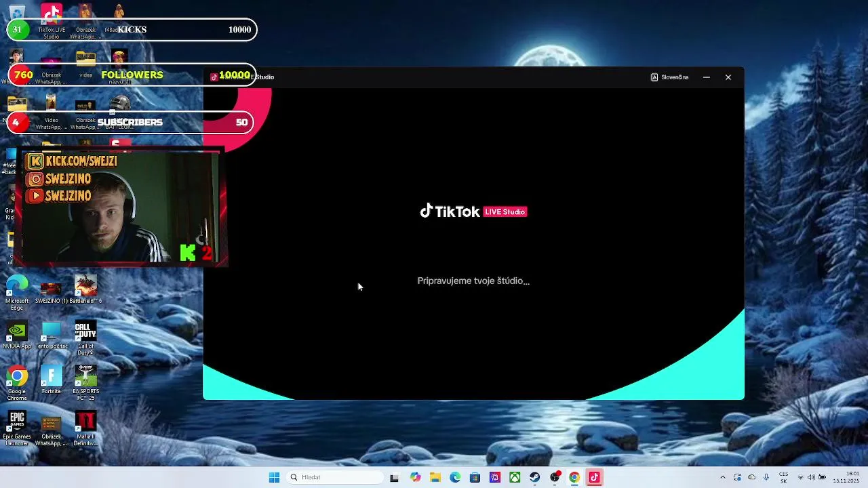Launch the Call of Duty desktop shortcut

point(85,338)
